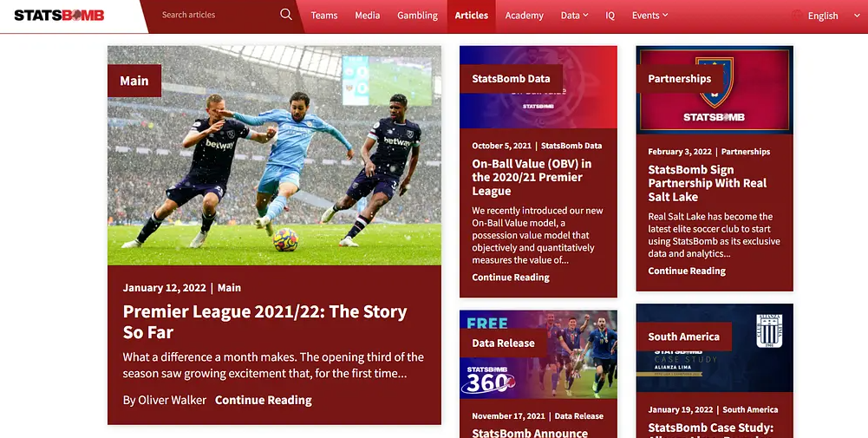Image resolution: width=868 pixels, height=438 pixels.
Task: Continue Reading the On-Ball Value article
Action: coord(511,278)
